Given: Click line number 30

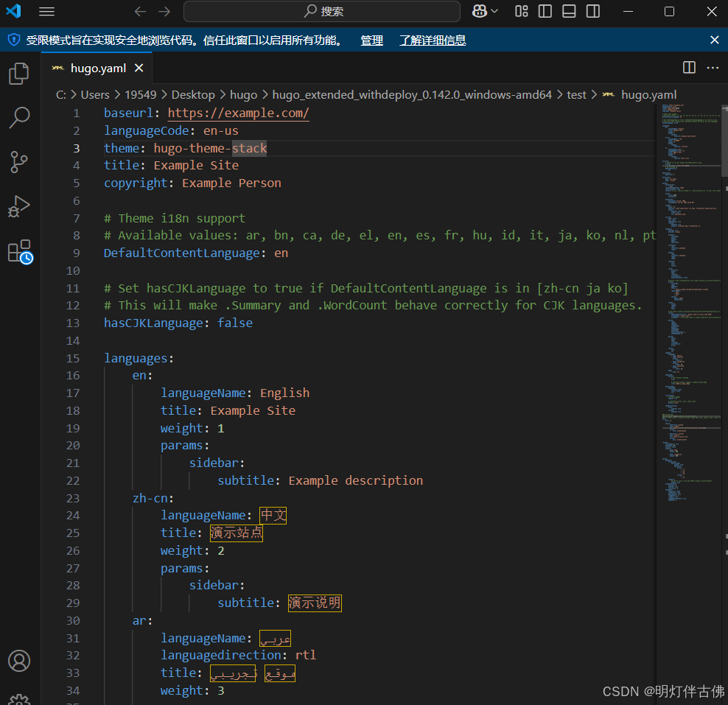Looking at the screenshot, I should [73, 621].
